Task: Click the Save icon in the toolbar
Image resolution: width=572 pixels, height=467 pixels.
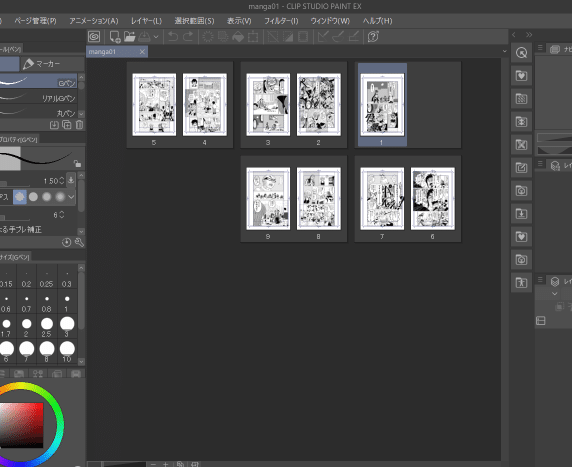Action: pos(144,37)
